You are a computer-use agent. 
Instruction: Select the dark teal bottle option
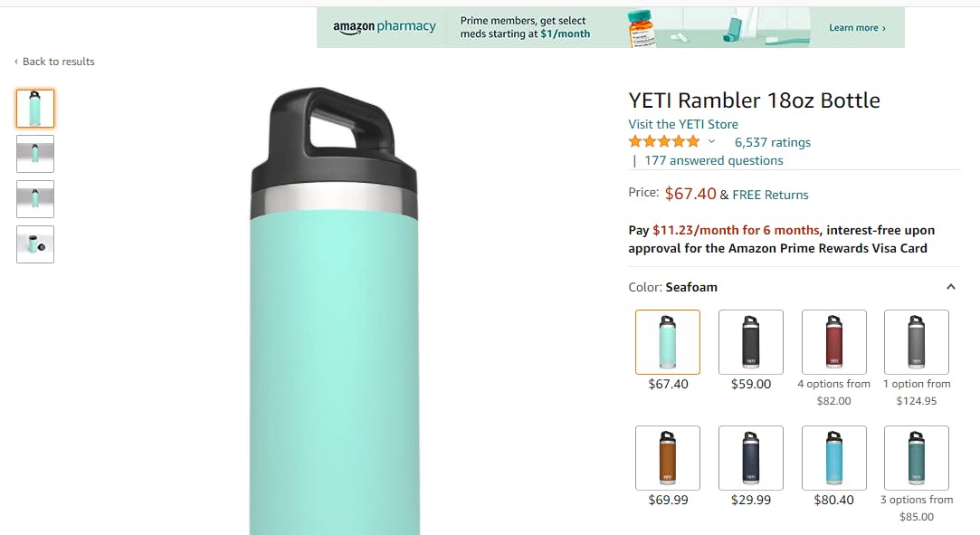[x=916, y=457]
